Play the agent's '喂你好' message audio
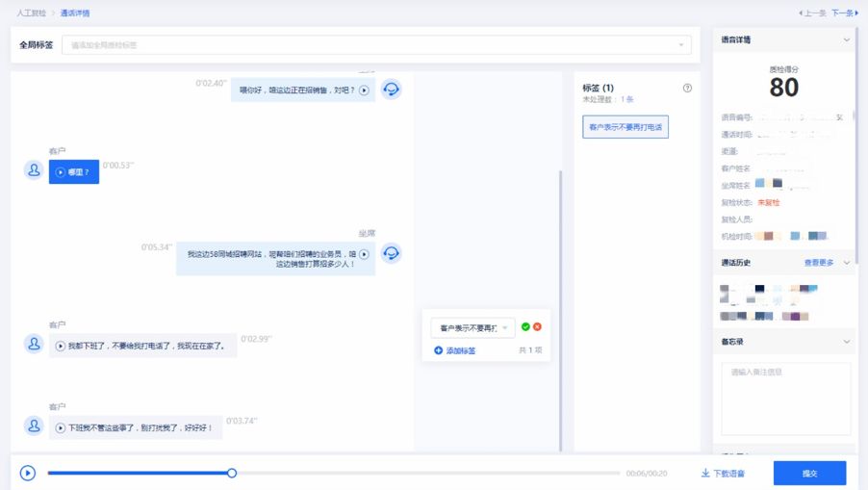The image size is (868, 490). tap(364, 90)
